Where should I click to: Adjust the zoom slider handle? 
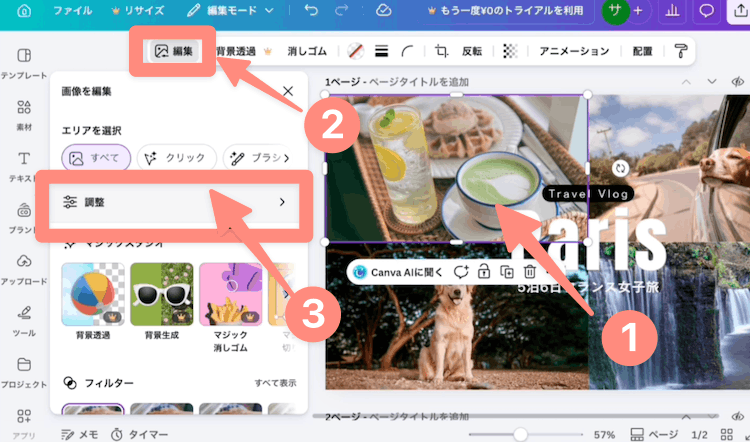tap(520, 434)
